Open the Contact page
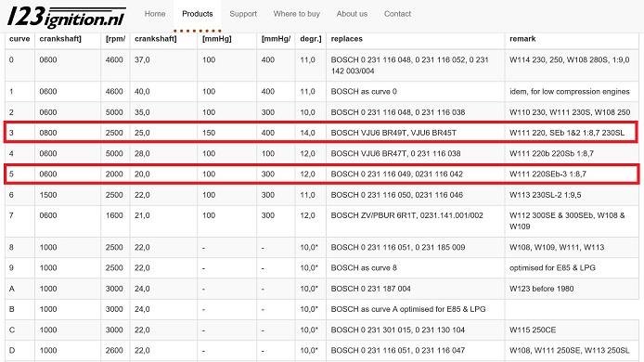This screenshot has width=644, height=362. tap(397, 14)
